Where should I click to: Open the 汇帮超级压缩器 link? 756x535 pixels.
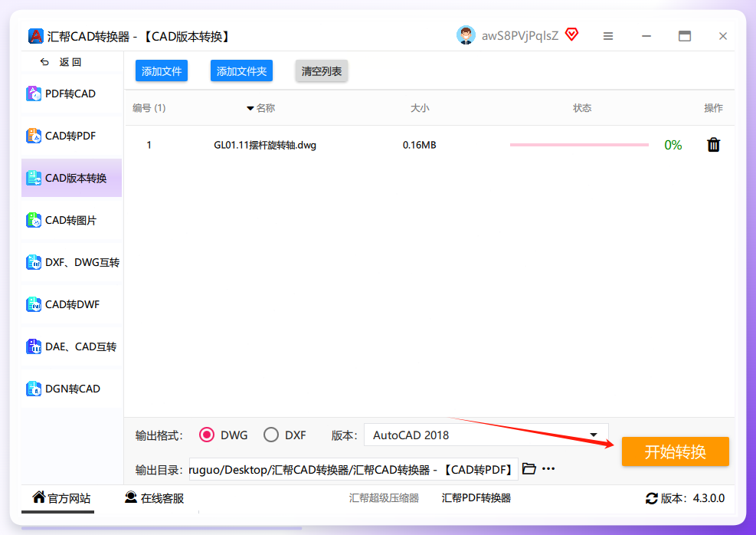(384, 498)
